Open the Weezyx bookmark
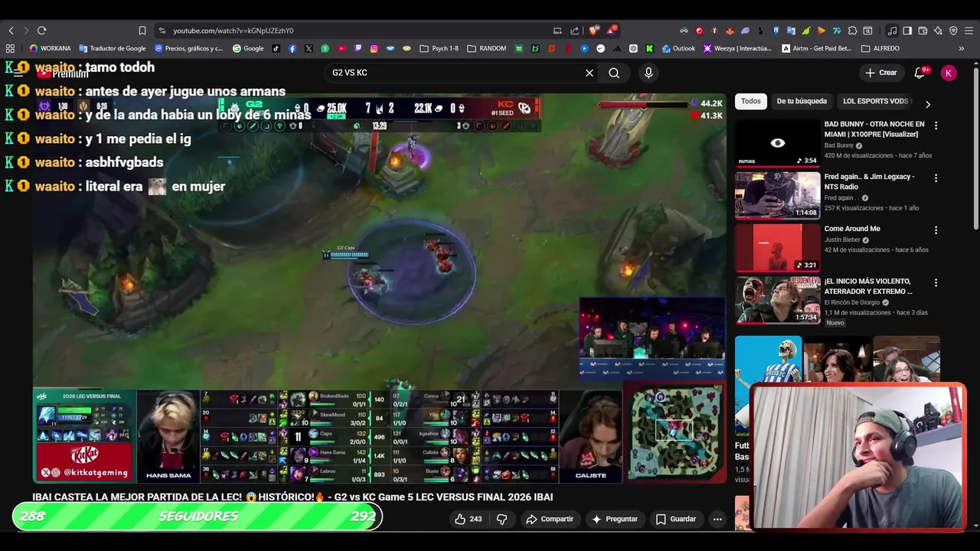Screen dimensions: 980x551 click(x=737, y=48)
